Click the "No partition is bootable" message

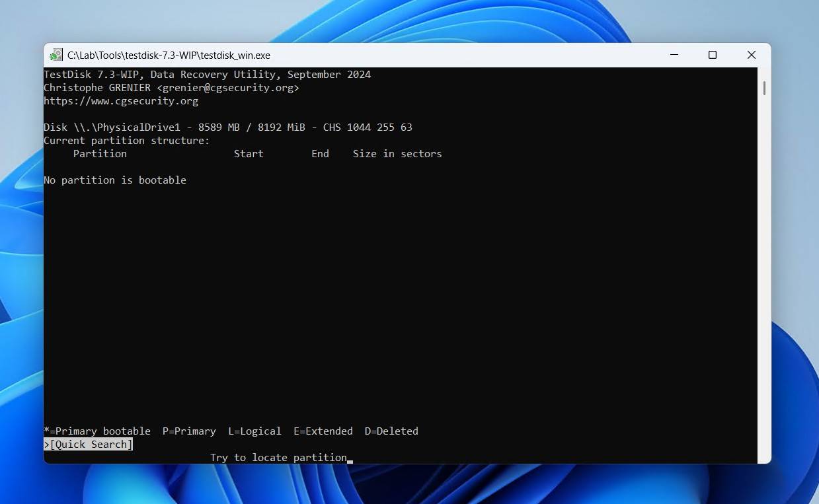pos(115,180)
